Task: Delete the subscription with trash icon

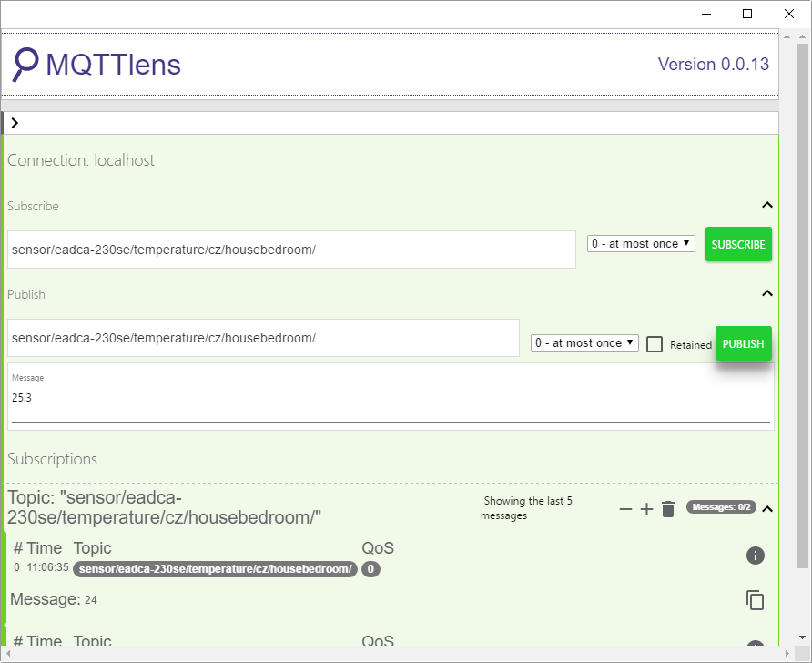Action: point(668,509)
